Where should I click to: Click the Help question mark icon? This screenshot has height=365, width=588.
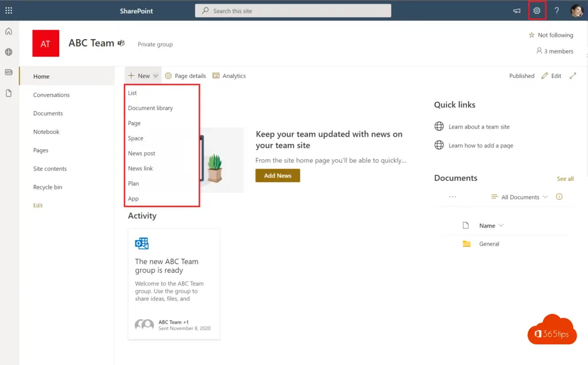(x=556, y=10)
